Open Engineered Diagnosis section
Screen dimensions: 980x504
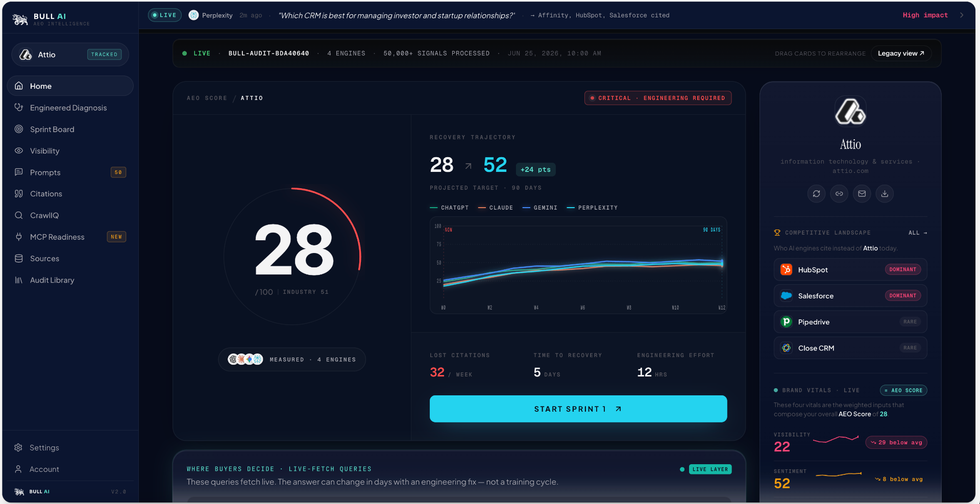tap(70, 108)
